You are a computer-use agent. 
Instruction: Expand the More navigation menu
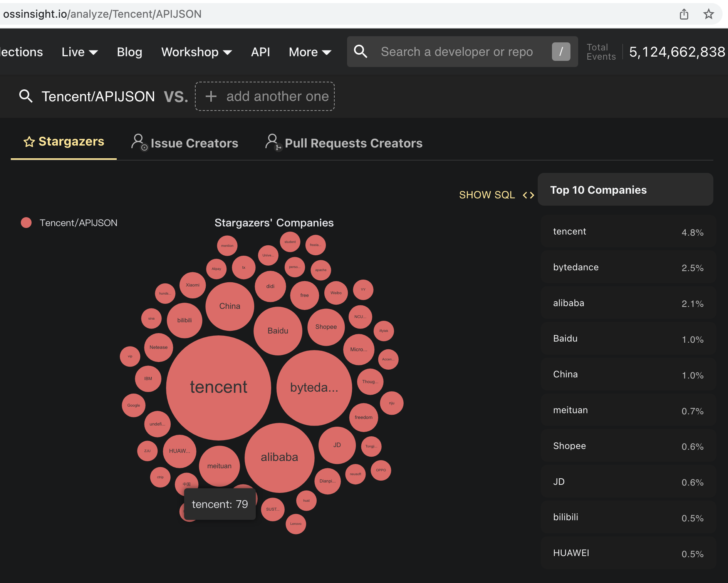[x=310, y=52]
